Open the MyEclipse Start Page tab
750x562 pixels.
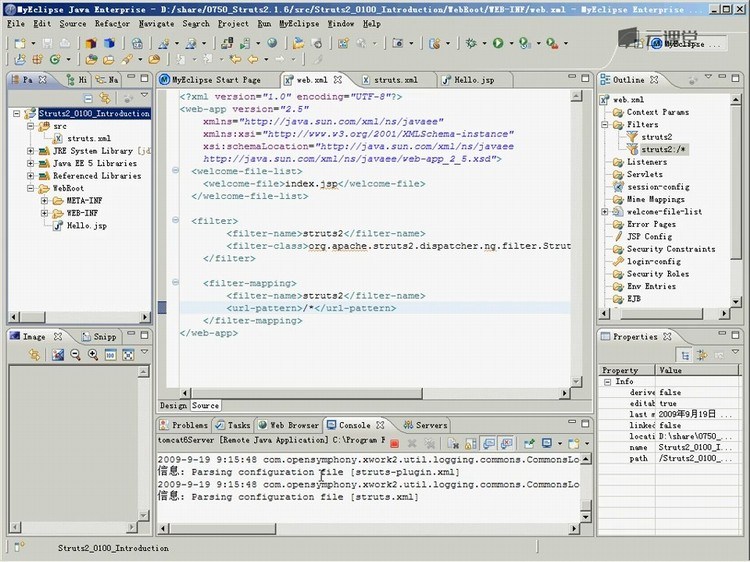point(210,80)
